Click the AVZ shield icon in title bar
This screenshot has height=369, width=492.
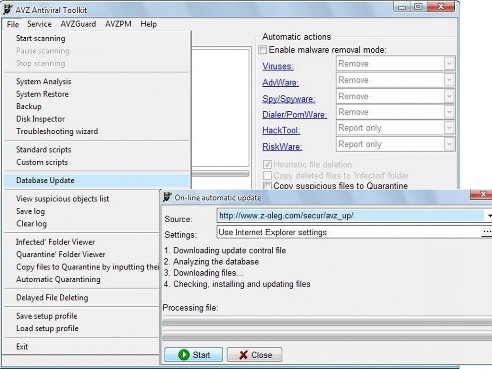coord(7,10)
